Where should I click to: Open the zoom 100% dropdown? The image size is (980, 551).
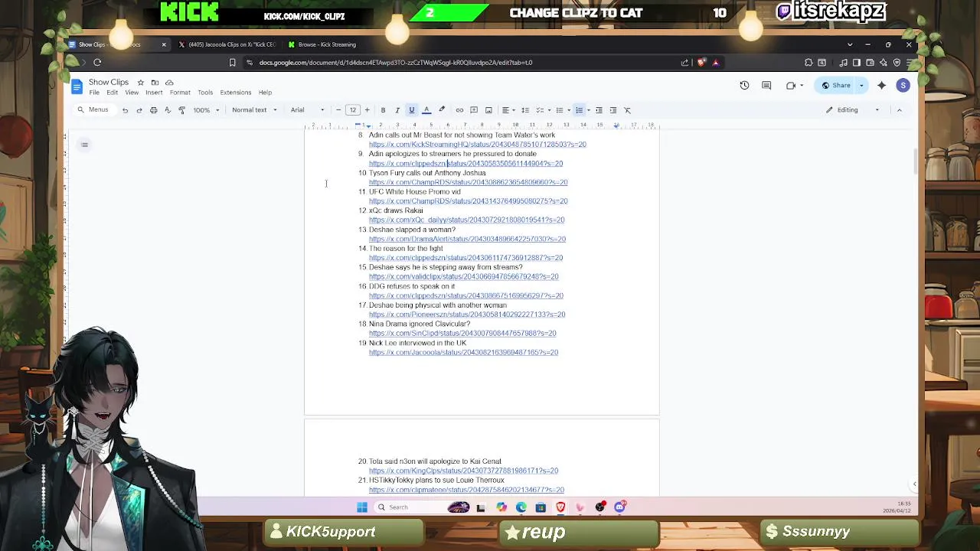coord(206,110)
